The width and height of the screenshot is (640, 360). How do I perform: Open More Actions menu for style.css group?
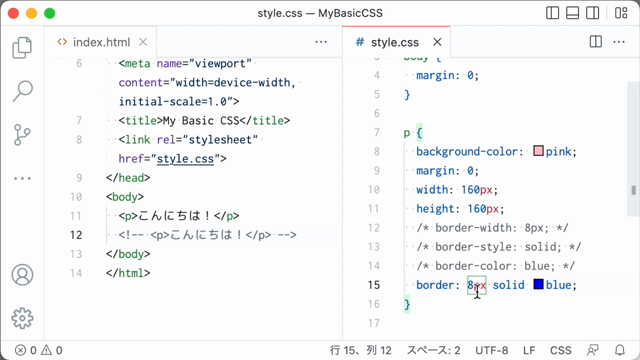tap(619, 42)
